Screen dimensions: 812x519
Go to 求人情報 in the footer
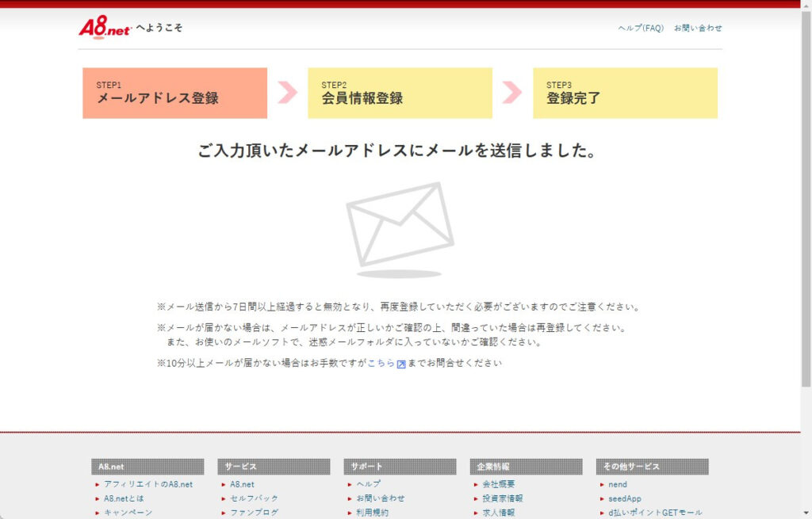click(499, 513)
